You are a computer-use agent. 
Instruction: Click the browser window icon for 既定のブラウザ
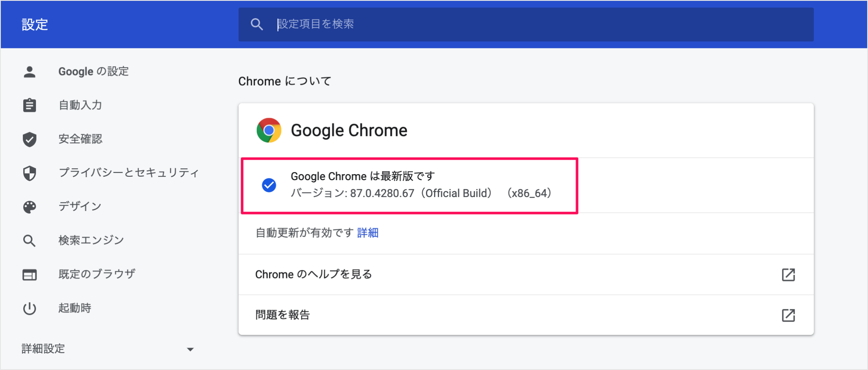click(30, 275)
